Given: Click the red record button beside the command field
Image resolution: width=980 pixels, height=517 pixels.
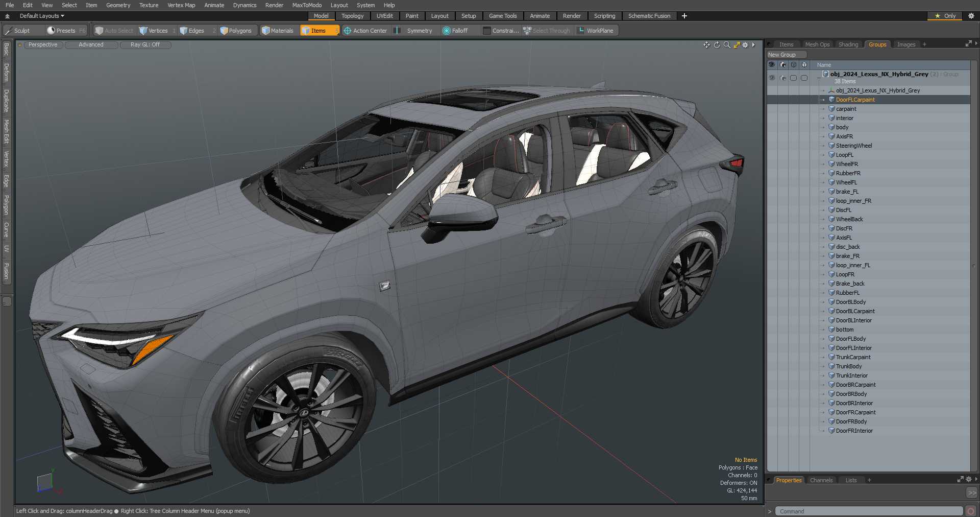Looking at the screenshot, I should point(971,511).
